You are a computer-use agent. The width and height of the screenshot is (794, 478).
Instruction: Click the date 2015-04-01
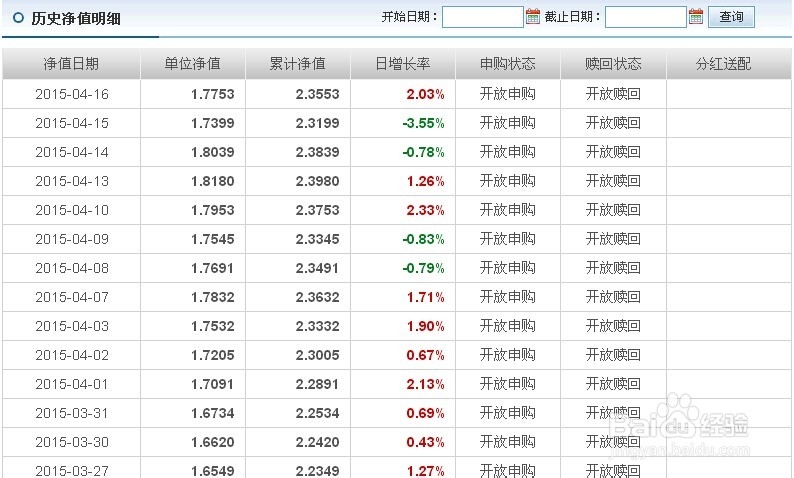tap(72, 384)
